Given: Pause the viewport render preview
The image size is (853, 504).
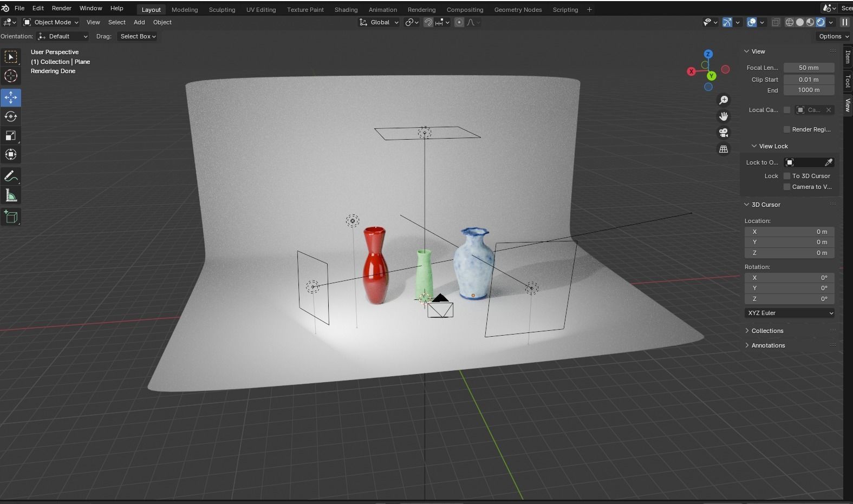Looking at the screenshot, I should pos(845,22).
